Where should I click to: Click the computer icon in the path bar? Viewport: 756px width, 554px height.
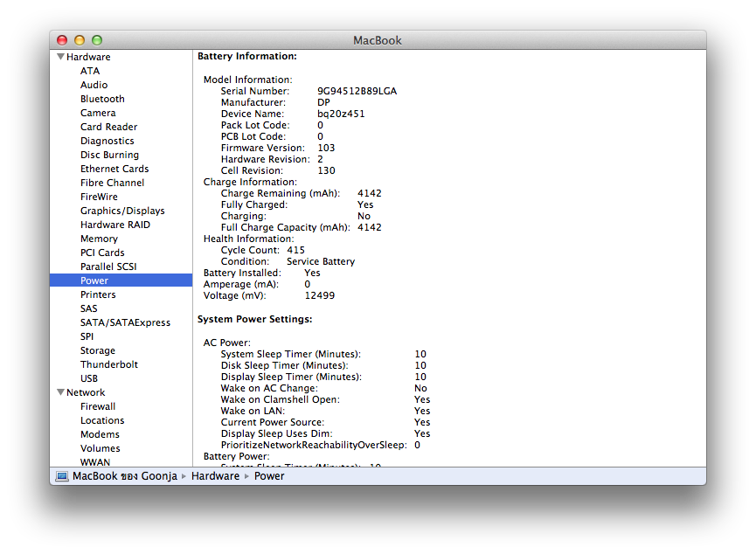pos(61,476)
